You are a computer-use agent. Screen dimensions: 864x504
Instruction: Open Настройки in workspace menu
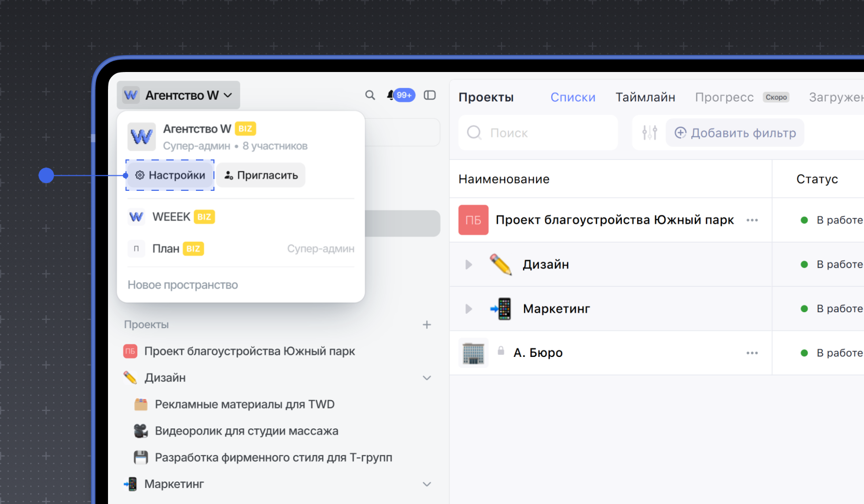point(170,175)
